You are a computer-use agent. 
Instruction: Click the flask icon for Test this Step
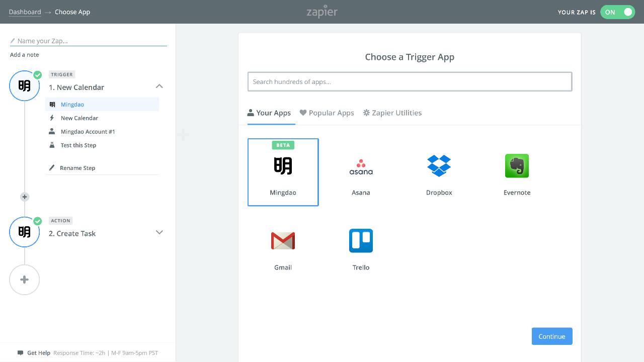tap(51, 145)
